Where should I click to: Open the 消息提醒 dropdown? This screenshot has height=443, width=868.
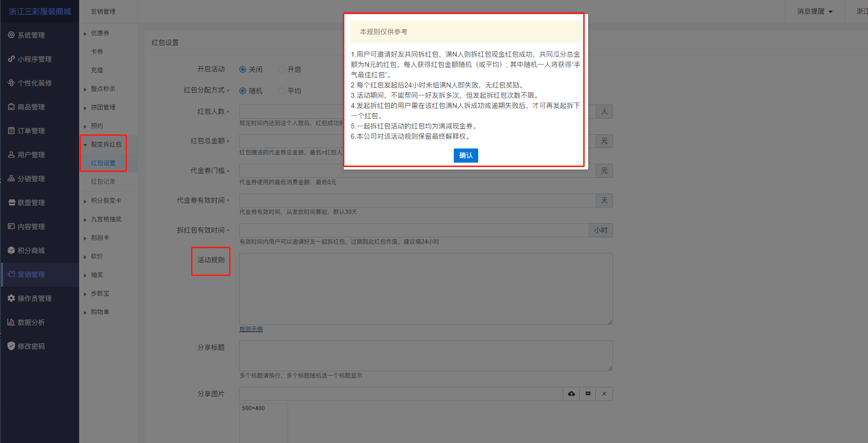coord(815,11)
